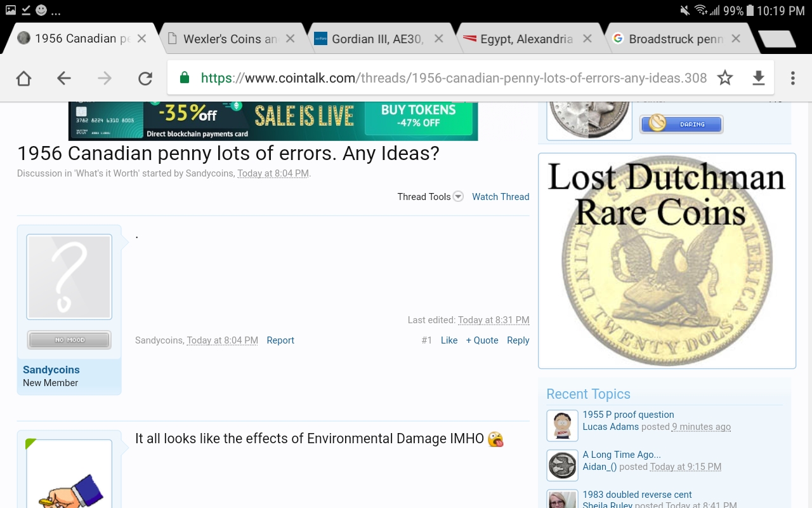Switch to the Gordian III, AE30 tab
The height and width of the screenshot is (508, 812).
pyautogui.click(x=377, y=39)
